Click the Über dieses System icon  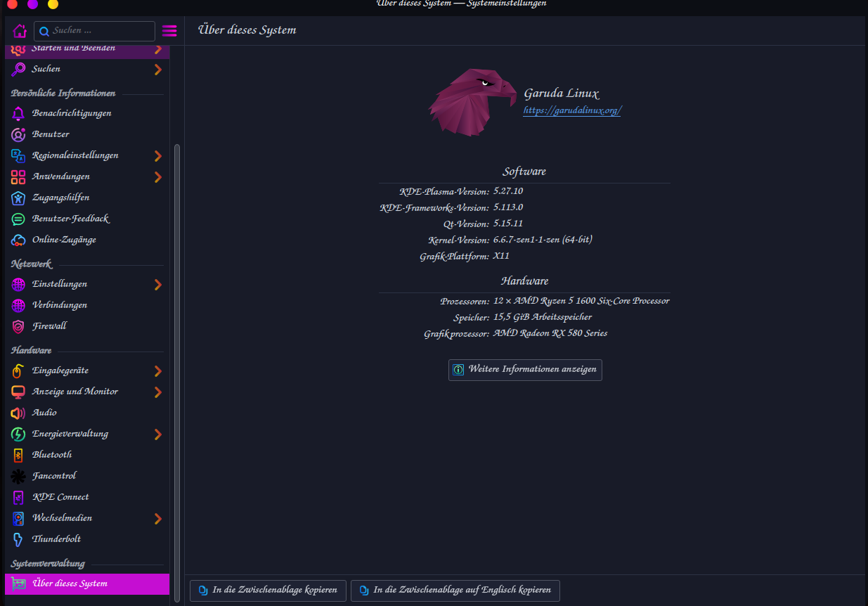[x=18, y=584]
